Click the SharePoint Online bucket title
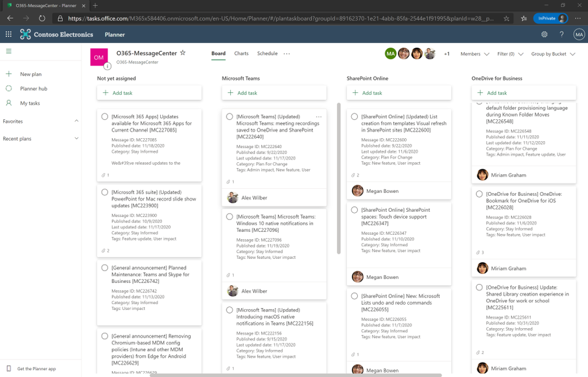 pyautogui.click(x=367, y=78)
